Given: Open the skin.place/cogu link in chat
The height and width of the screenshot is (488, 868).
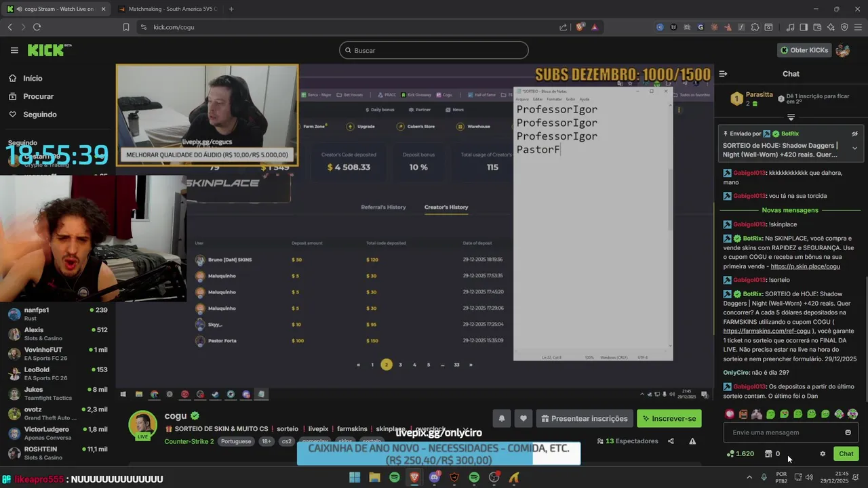Looking at the screenshot, I should point(805,266).
